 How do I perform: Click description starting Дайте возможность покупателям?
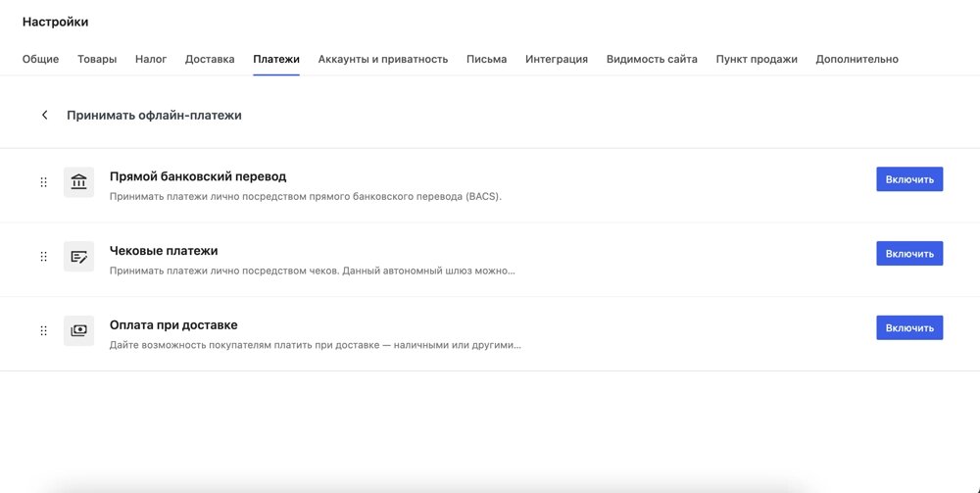[x=316, y=346]
